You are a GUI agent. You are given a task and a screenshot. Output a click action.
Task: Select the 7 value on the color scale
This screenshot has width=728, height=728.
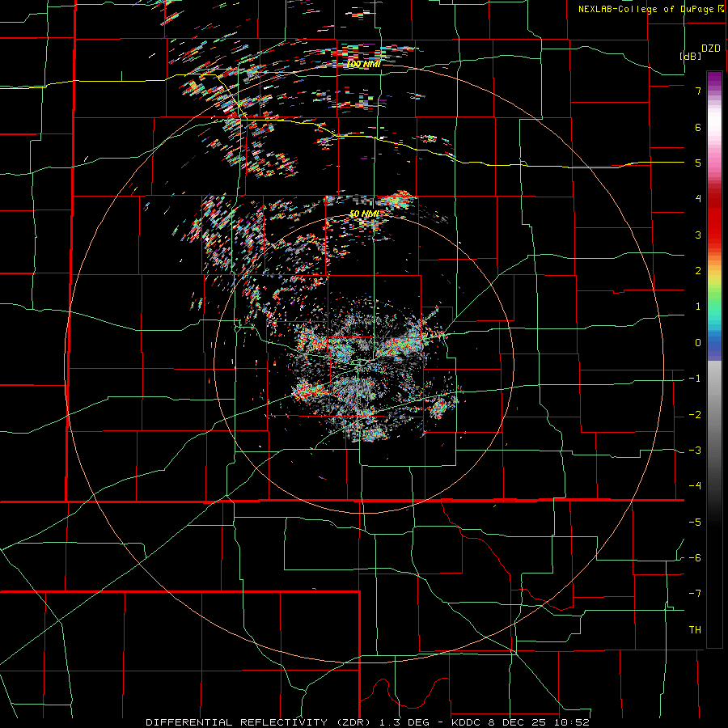698,91
